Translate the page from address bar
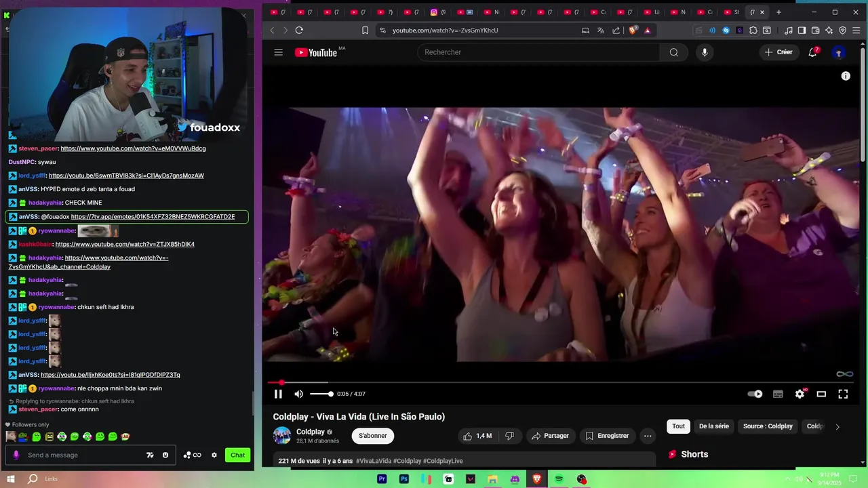This screenshot has width=868, height=488. point(600,30)
